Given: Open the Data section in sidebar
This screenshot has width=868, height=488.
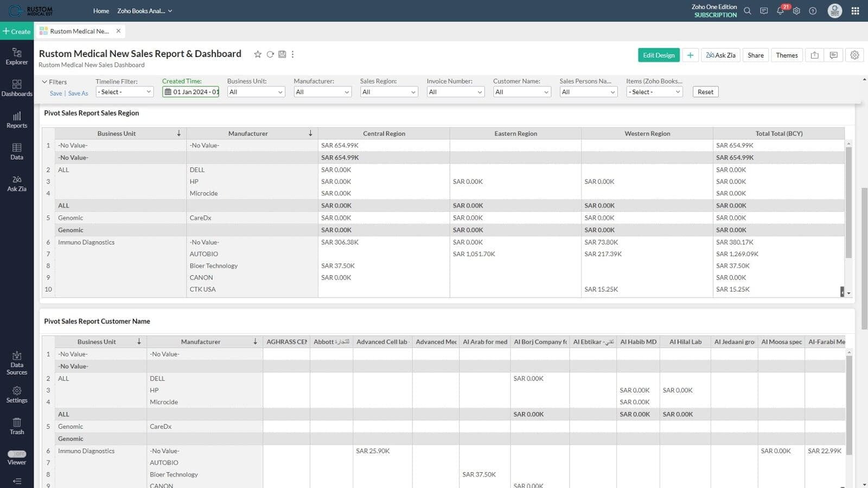Looking at the screenshot, I should [17, 151].
